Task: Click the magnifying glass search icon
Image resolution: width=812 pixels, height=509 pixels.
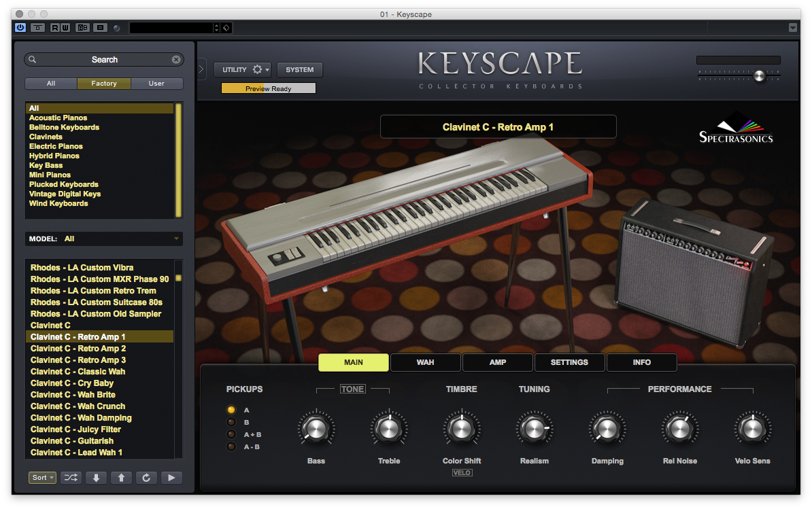Action: pyautogui.click(x=33, y=60)
